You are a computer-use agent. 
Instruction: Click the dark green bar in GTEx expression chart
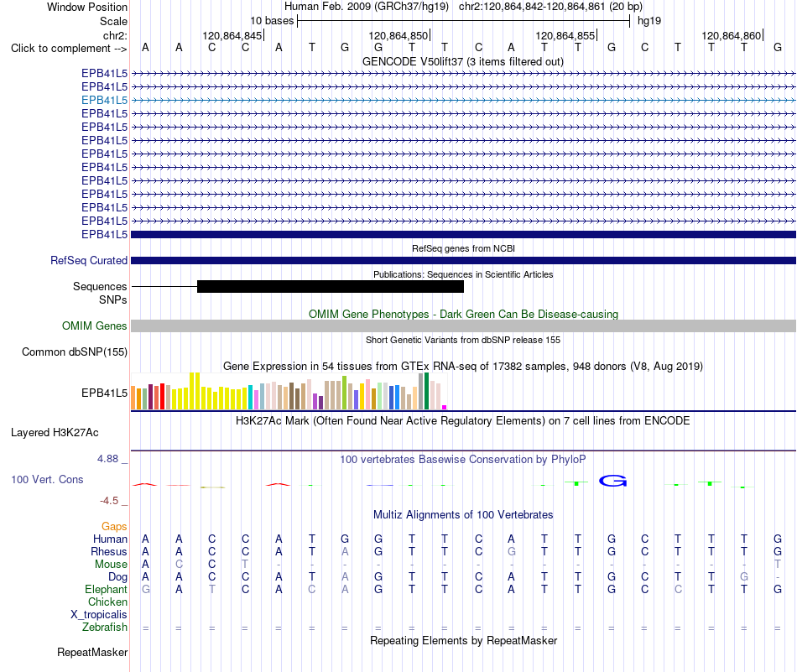(x=426, y=391)
